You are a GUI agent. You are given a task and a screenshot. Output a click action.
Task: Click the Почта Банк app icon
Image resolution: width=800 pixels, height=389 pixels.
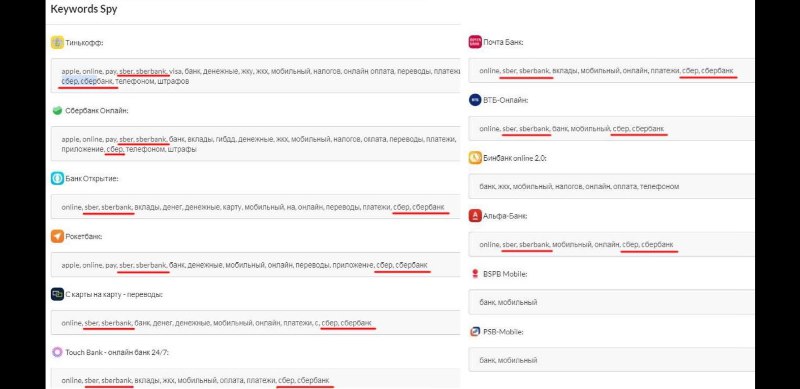click(x=475, y=42)
